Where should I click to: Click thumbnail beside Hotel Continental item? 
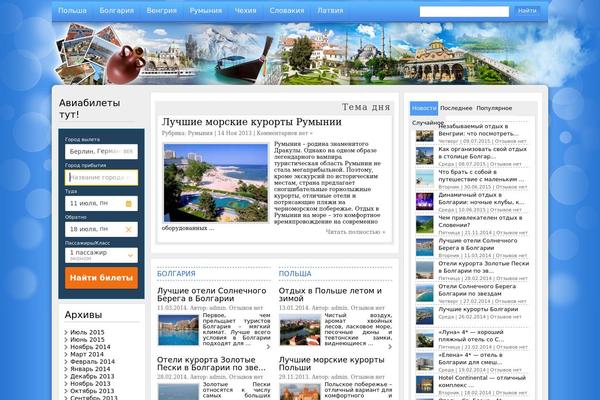coord(424,384)
